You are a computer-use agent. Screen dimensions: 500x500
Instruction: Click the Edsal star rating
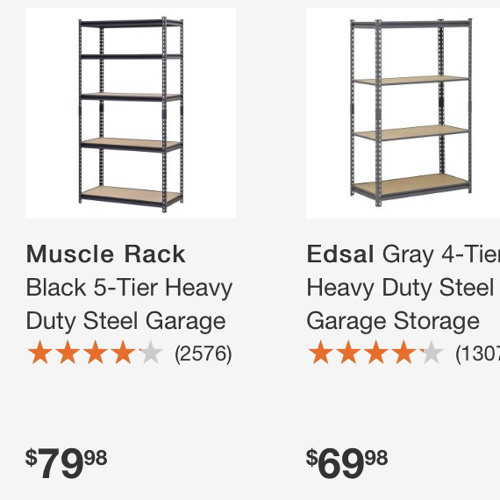[376, 353]
